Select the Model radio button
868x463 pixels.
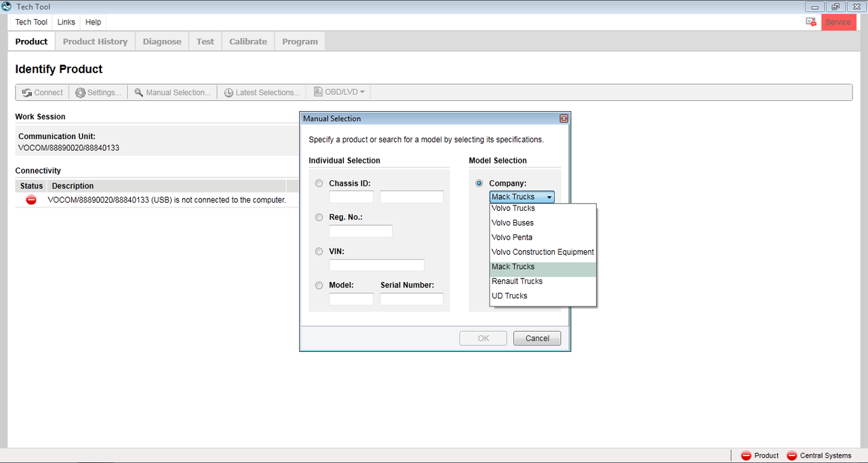(319, 285)
